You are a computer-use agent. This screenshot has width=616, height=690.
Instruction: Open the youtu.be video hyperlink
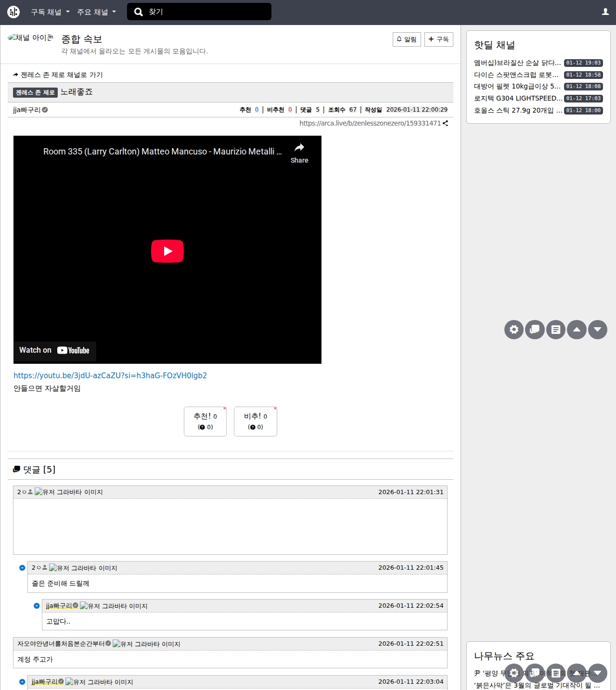pos(110,376)
